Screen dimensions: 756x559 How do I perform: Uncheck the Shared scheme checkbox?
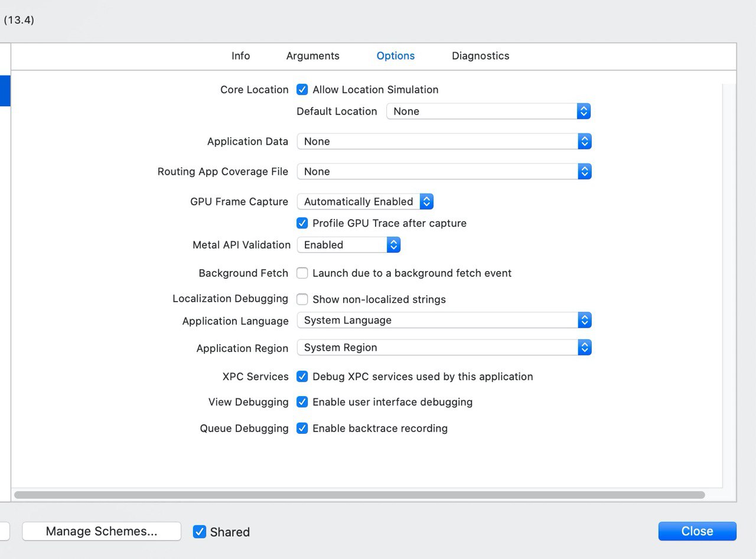point(199,532)
